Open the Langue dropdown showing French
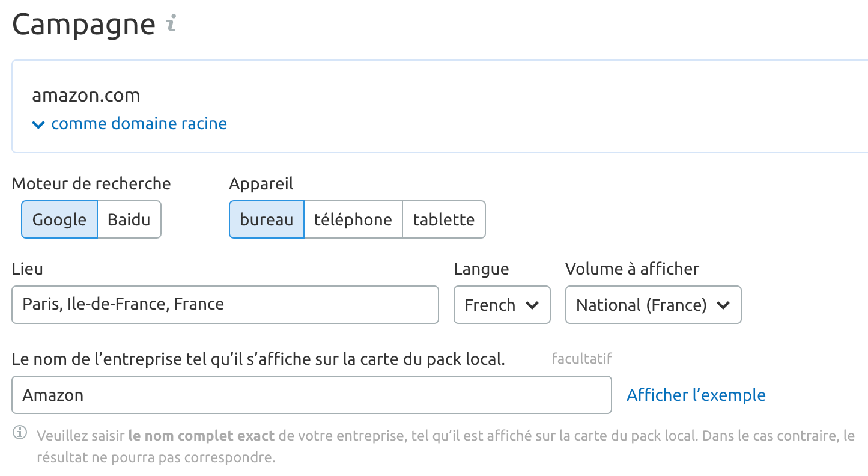Screen dimensions: 868x476 [x=502, y=305]
